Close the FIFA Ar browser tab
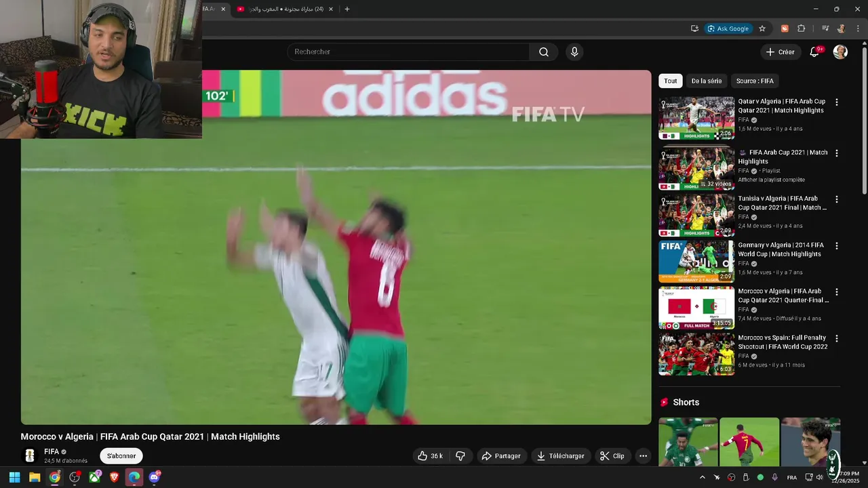This screenshot has height=488, width=868. click(223, 9)
